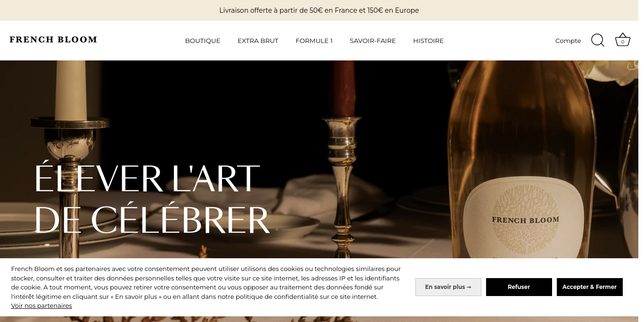The width and height of the screenshot is (644, 322).
Task: Click the free delivery announcement bar
Action: point(319,10)
